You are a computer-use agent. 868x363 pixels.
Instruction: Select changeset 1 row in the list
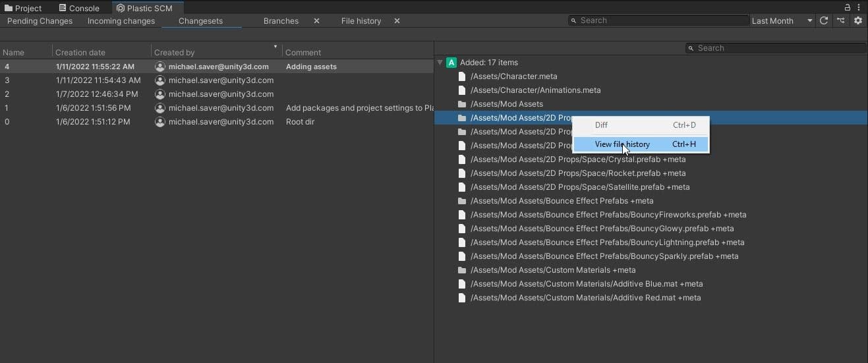coord(198,108)
